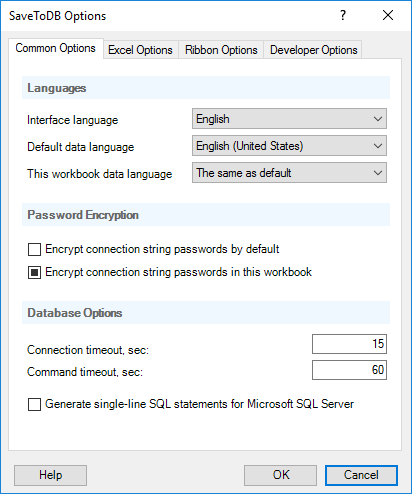The image size is (412, 494).
Task: Confirm settings with the OK button
Action: pyautogui.click(x=280, y=475)
